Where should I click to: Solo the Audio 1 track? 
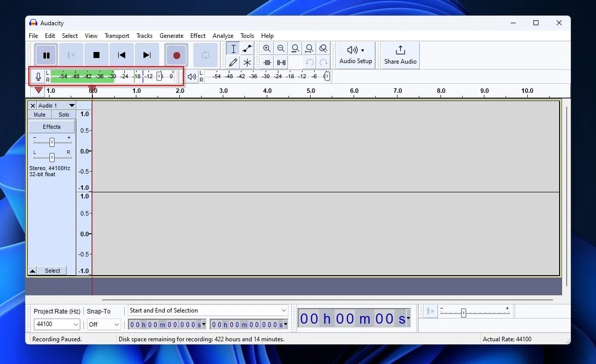tap(63, 115)
